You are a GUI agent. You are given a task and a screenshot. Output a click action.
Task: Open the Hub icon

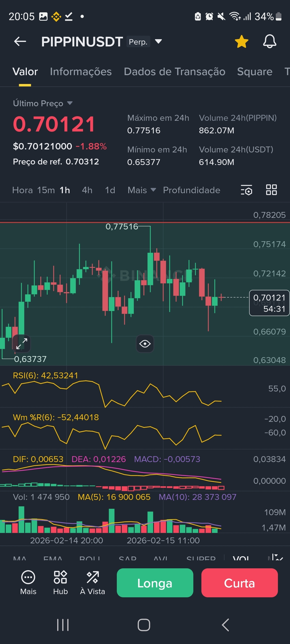pyautogui.click(x=60, y=583)
